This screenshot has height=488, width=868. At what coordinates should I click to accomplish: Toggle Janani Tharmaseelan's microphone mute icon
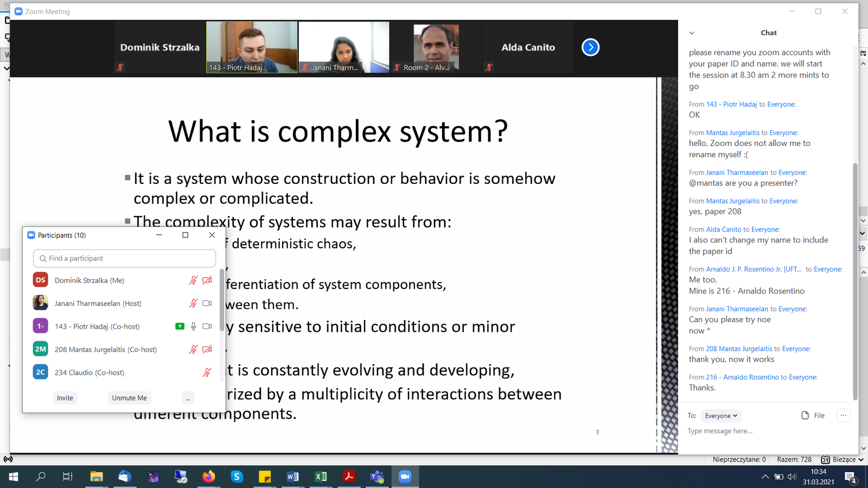point(193,304)
